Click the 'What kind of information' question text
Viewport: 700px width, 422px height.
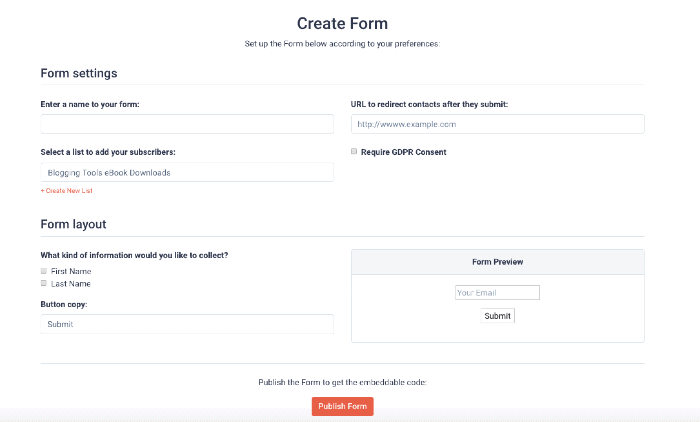click(x=134, y=255)
